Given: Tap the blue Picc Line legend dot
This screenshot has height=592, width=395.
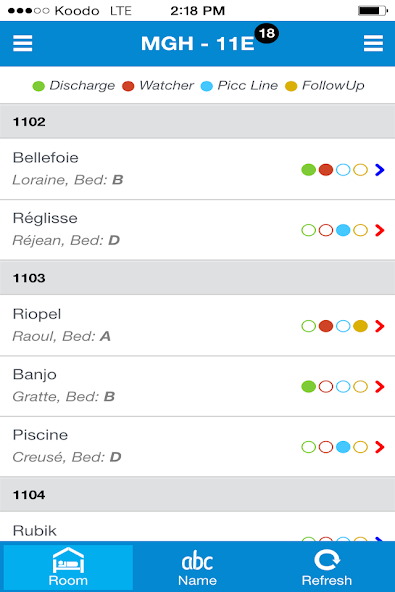Looking at the screenshot, I should [x=207, y=86].
